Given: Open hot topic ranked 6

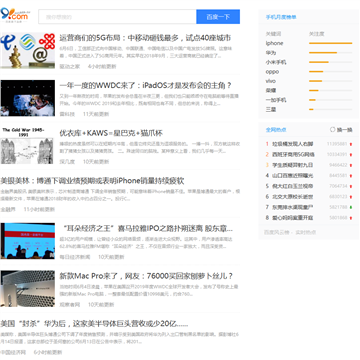Looking at the screenshot, I should (293, 197).
